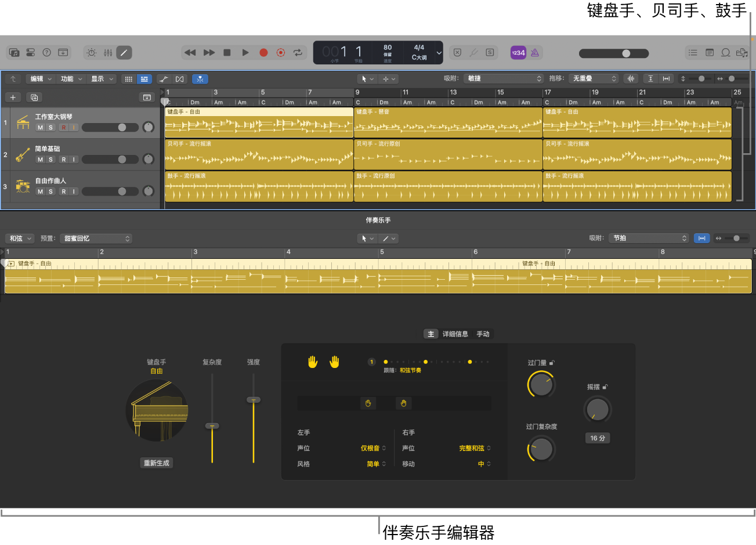The height and width of the screenshot is (545, 756).
Task: Open the 功能 menu in tracks area
Action: tap(72, 79)
